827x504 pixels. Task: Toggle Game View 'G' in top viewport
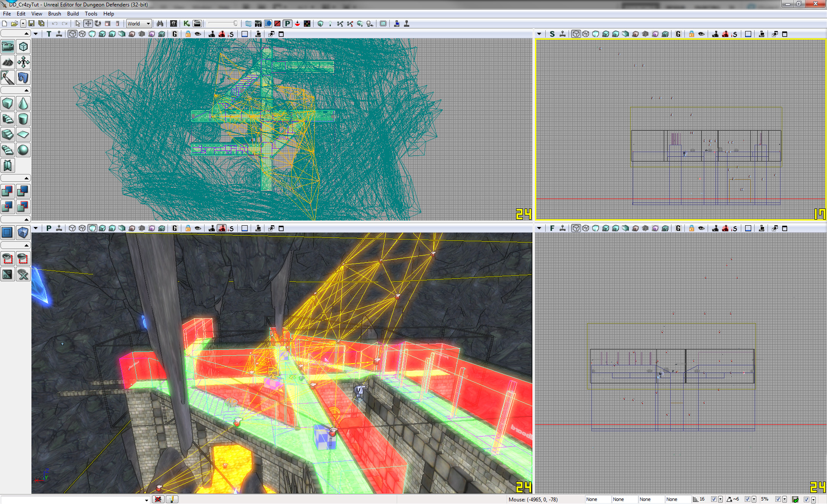point(175,34)
